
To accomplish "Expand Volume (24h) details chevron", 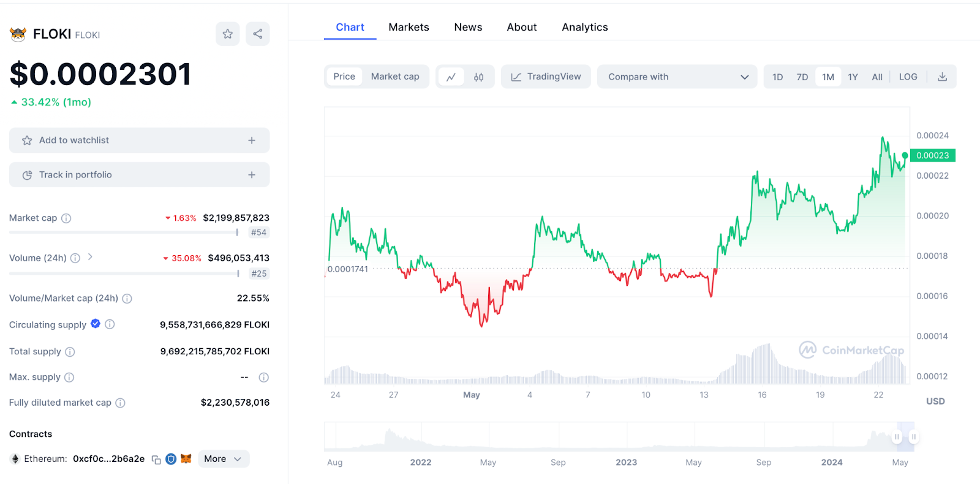I will click(90, 257).
